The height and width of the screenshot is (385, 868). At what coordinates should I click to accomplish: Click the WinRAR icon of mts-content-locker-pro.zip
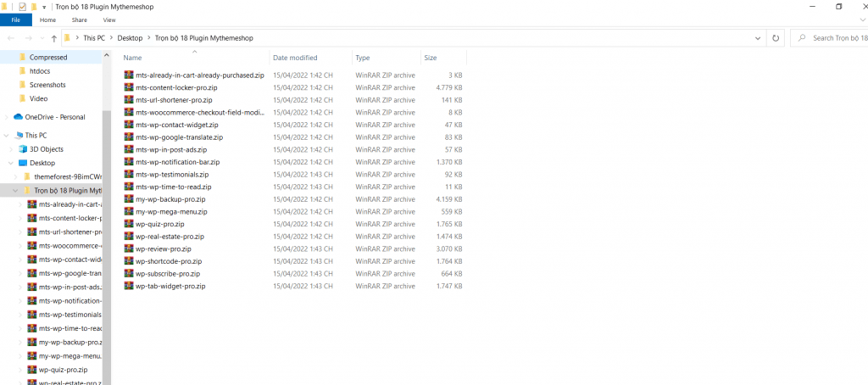click(x=129, y=87)
